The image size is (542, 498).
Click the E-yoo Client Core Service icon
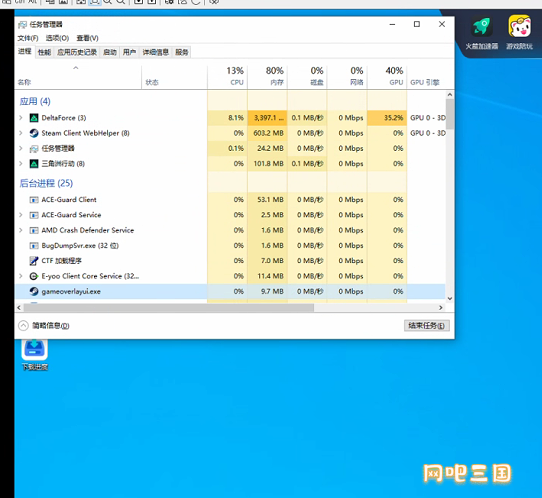(x=34, y=276)
